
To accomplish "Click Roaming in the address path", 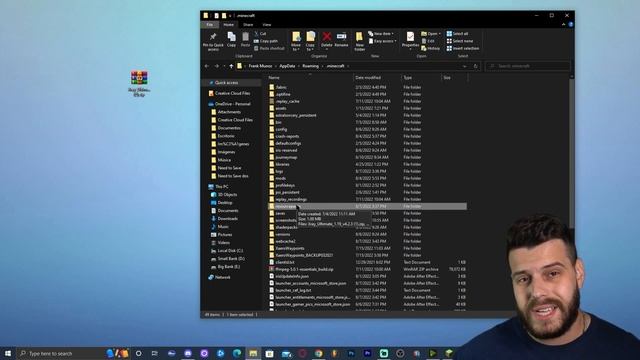I will (310, 66).
